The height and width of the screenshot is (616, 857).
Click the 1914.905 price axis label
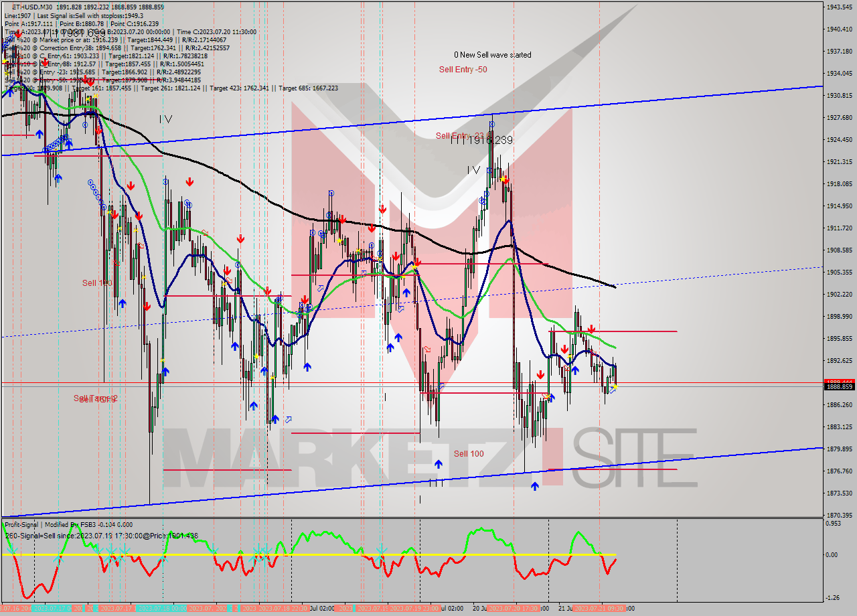click(x=839, y=206)
